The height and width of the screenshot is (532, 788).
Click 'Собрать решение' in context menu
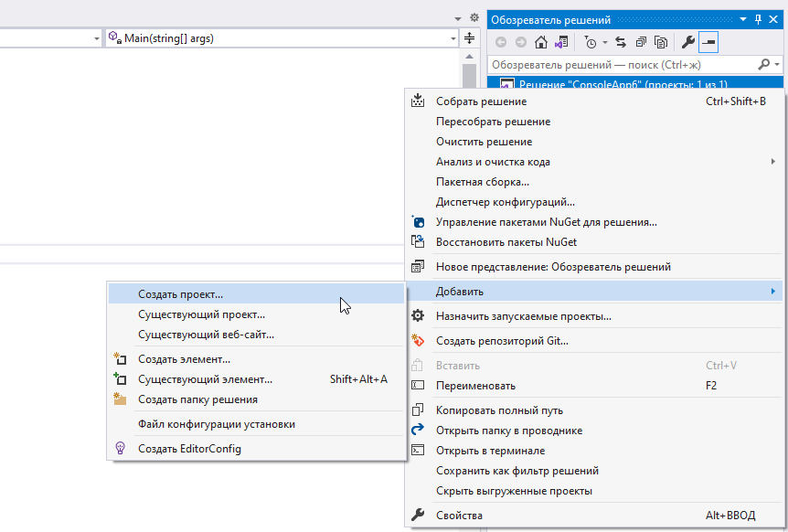tap(481, 101)
